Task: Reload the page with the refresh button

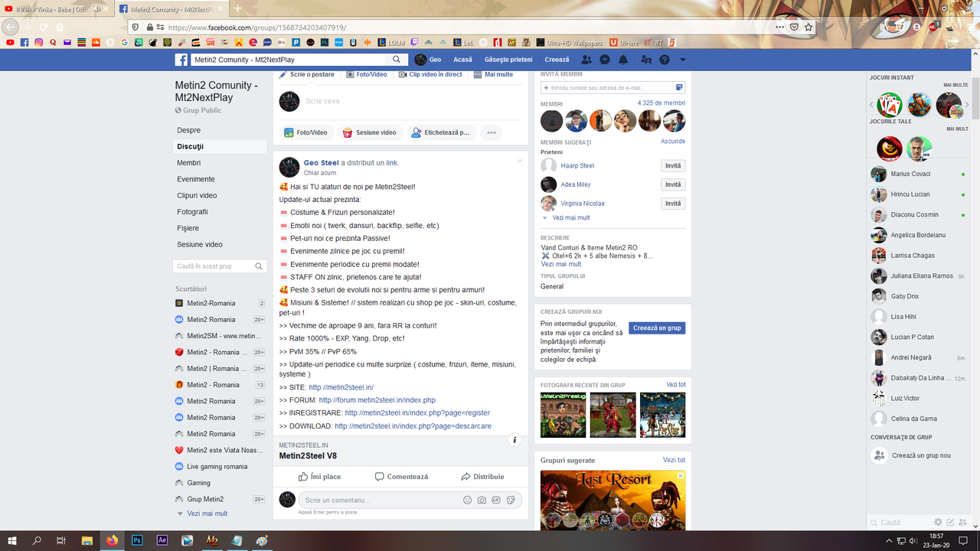Action: [43, 27]
